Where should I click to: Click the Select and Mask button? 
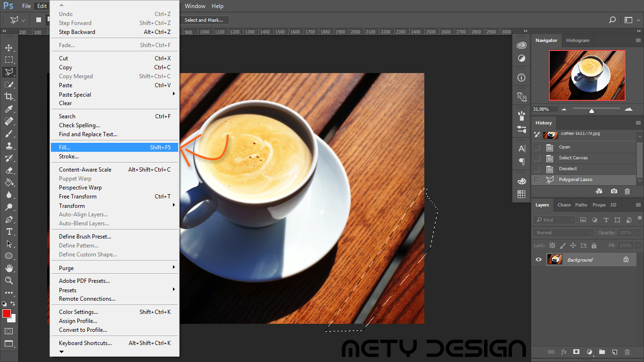[x=204, y=20]
